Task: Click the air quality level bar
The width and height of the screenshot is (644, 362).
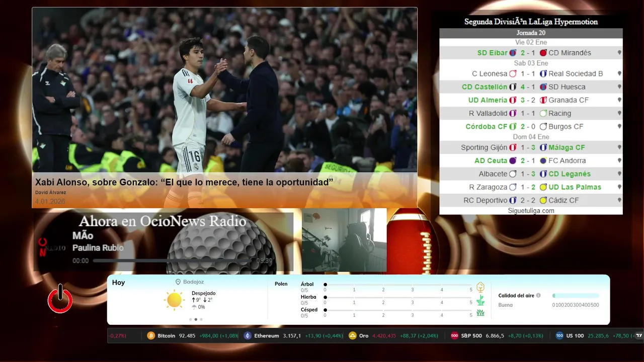Action: pos(576,296)
